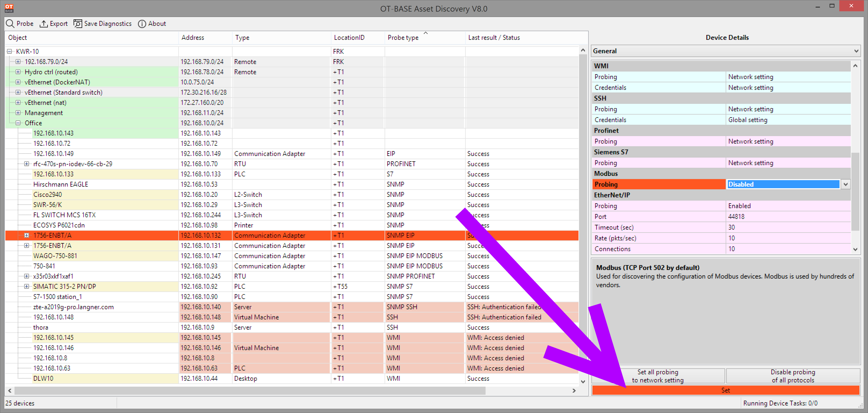Image resolution: width=868 pixels, height=413 pixels.
Task: Click the Export upload icon
Action: click(x=44, y=24)
